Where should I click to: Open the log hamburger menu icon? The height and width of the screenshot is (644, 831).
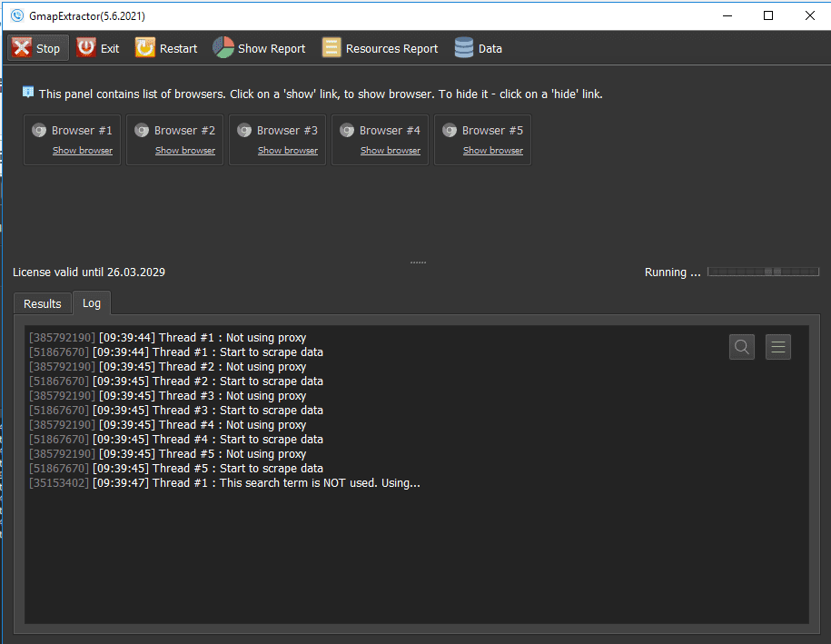coord(778,347)
